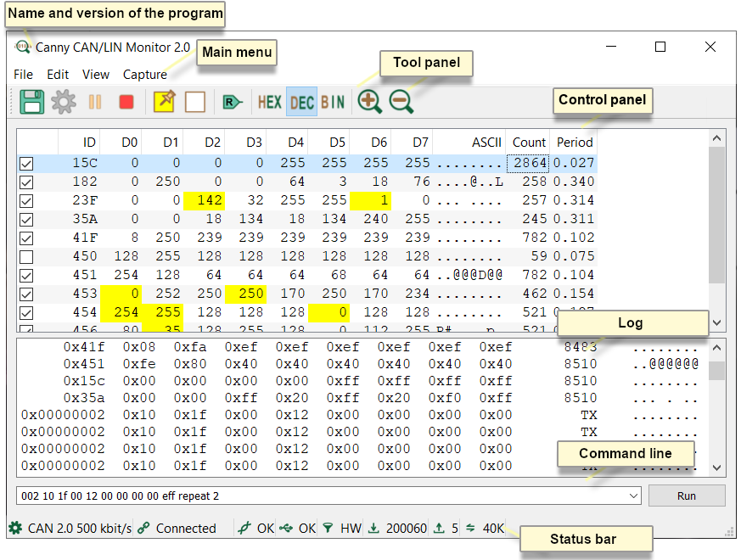Image resolution: width=741 pixels, height=560 pixels.
Task: Open the Capture menu
Action: click(144, 74)
